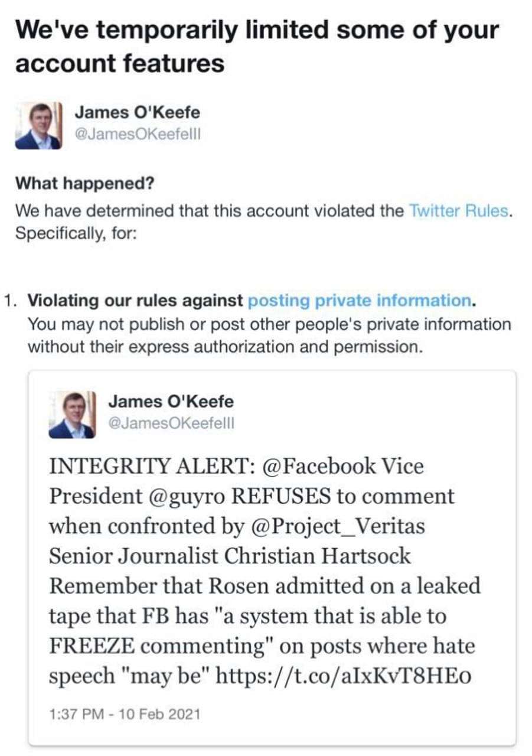The image size is (532, 756).
Task: Open the Twitter Rules link
Action: [459, 211]
